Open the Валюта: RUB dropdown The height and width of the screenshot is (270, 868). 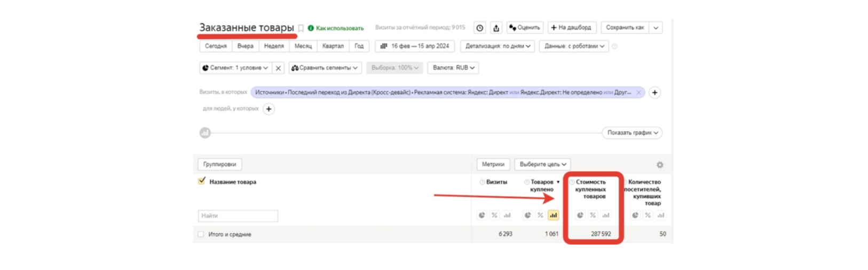tap(453, 68)
